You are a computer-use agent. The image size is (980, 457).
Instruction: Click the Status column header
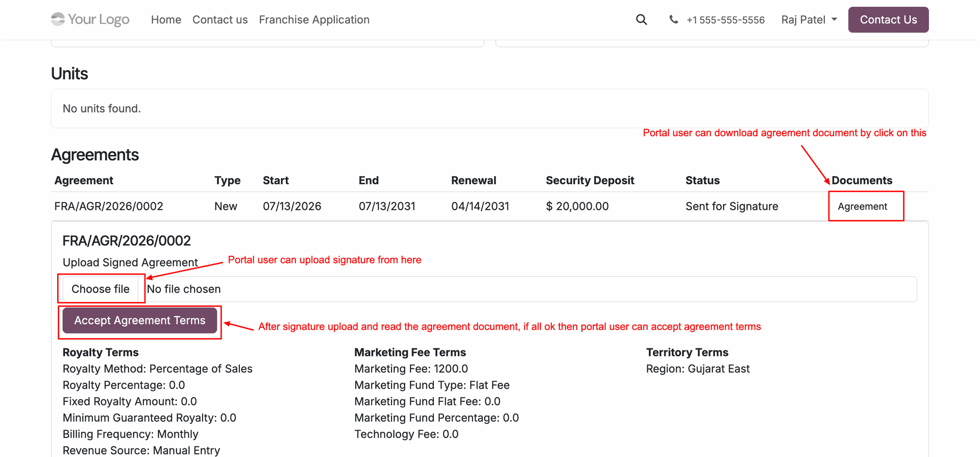pyautogui.click(x=702, y=180)
